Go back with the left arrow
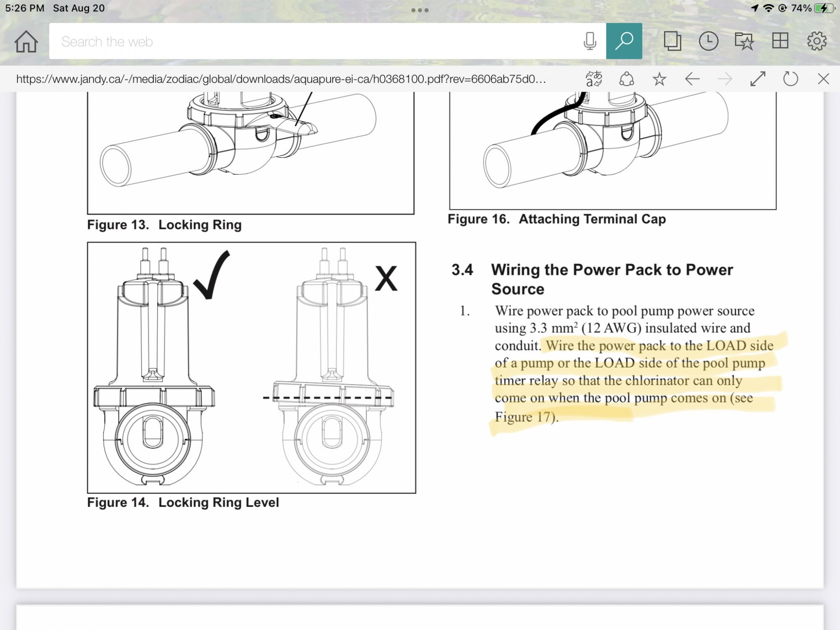This screenshot has height=630, width=840. tap(692, 79)
